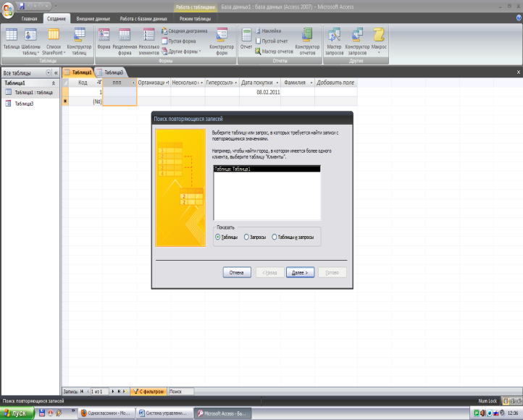Open Конструктор таблиц
This screenshot has width=523, height=420.
click(x=80, y=41)
